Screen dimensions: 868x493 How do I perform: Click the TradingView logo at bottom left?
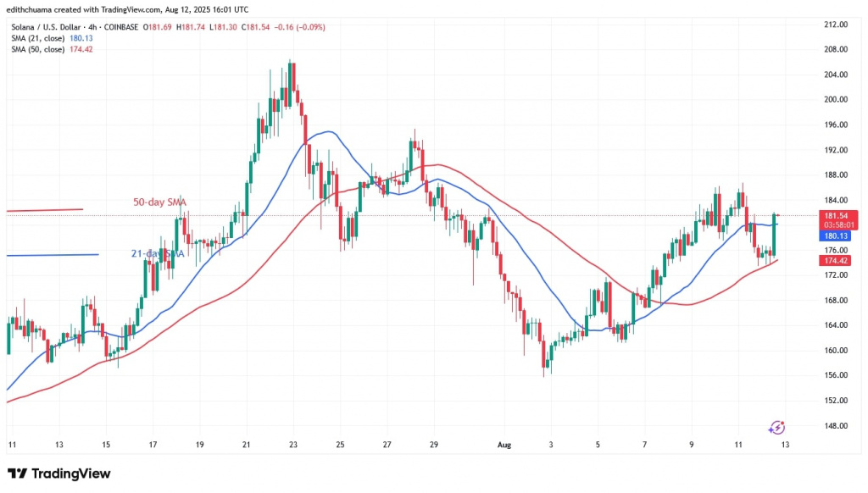58,474
